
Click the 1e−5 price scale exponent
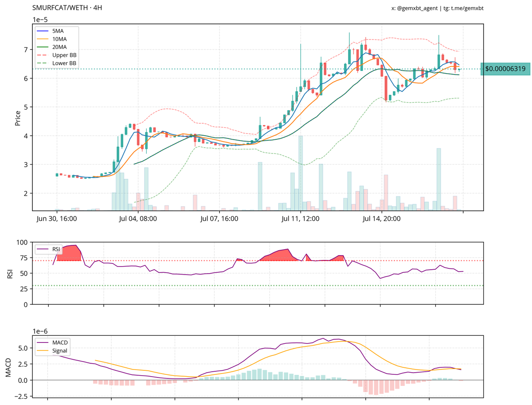[40, 20]
